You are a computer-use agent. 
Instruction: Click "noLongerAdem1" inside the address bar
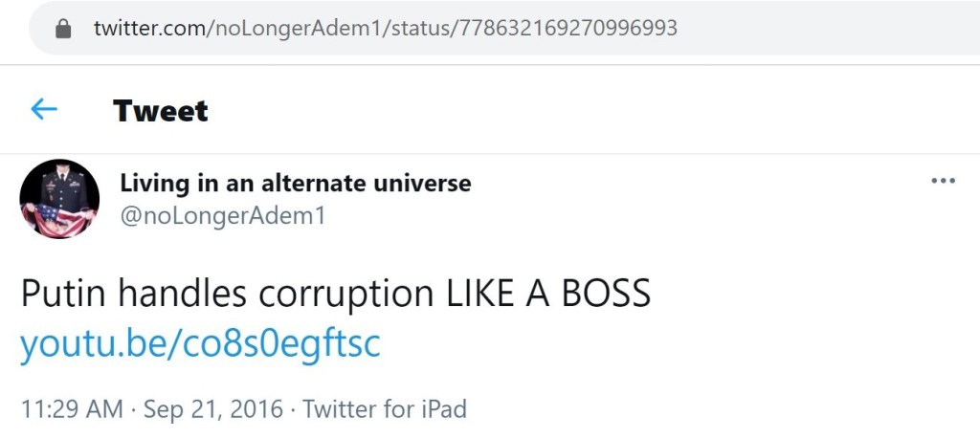point(292,29)
